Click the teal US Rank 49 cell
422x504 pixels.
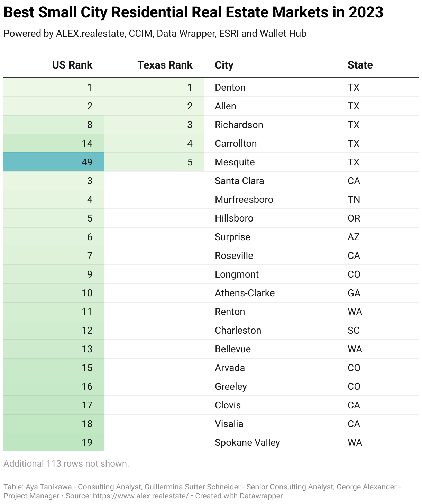tap(54, 162)
